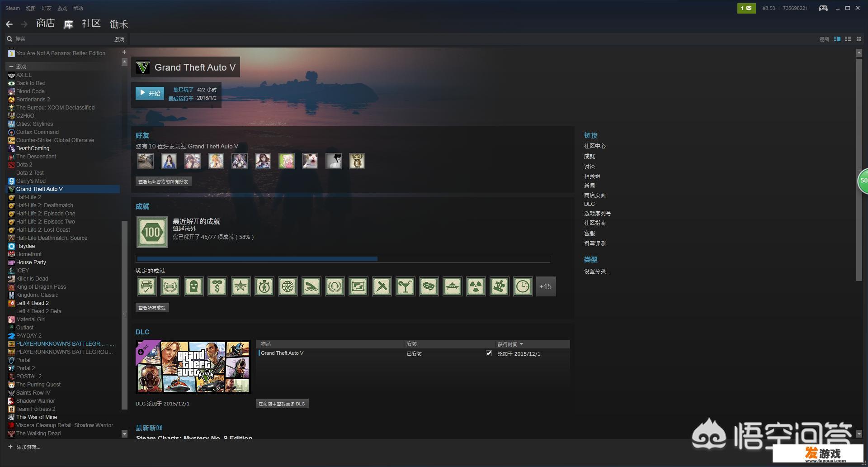Viewport: 868px width, 467px height.
Task: Click the add game plus icon at the bottom
Action: click(x=10, y=447)
